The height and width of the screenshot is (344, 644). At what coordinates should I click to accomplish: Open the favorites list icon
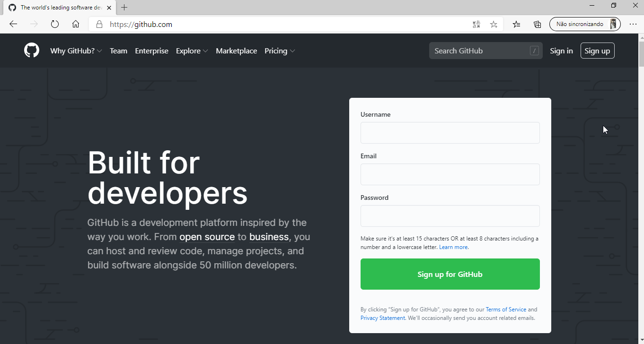pyautogui.click(x=516, y=24)
